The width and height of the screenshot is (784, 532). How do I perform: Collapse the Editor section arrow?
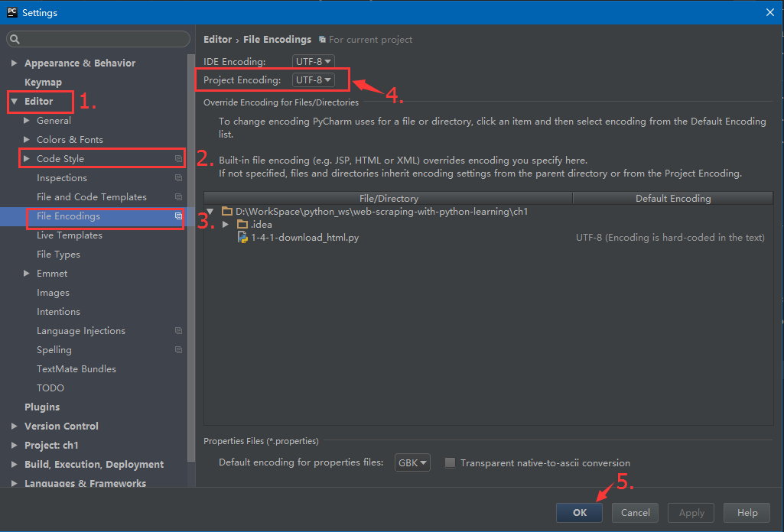tap(14, 102)
